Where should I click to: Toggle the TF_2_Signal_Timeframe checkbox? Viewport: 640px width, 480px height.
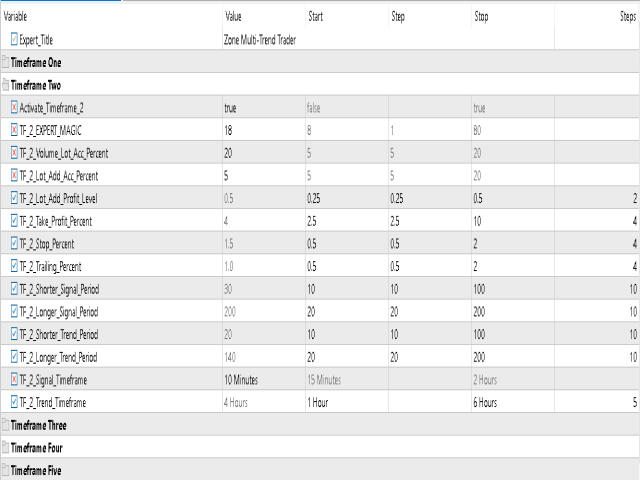(x=14, y=380)
